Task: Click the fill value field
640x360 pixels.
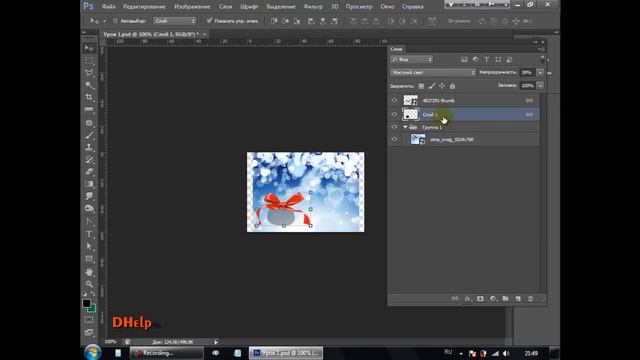Action: [x=528, y=86]
